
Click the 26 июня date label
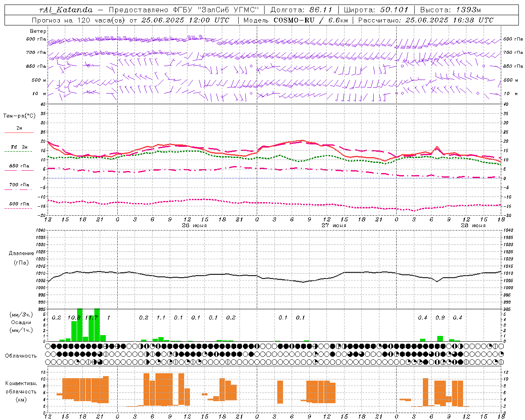pyautogui.click(x=194, y=226)
